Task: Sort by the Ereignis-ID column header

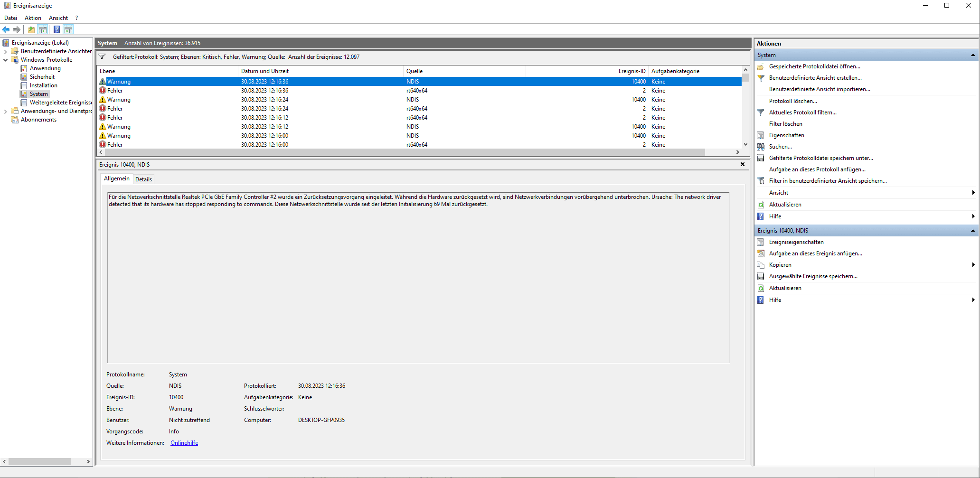Action: (587, 71)
